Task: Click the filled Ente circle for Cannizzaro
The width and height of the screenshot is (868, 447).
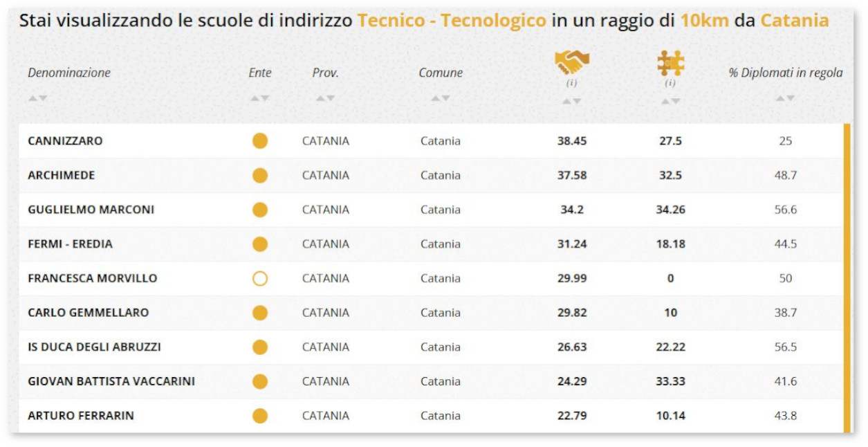Action: (260, 141)
